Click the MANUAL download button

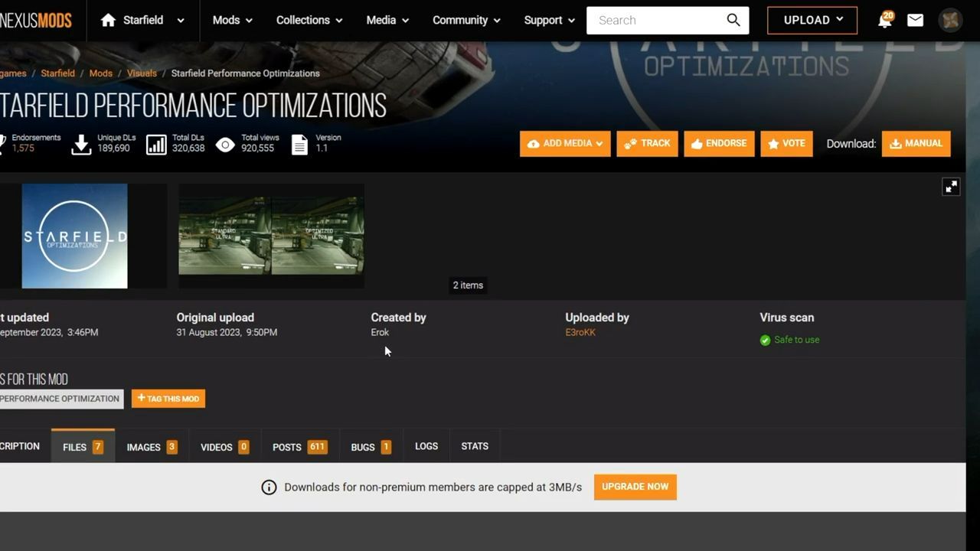pos(916,144)
